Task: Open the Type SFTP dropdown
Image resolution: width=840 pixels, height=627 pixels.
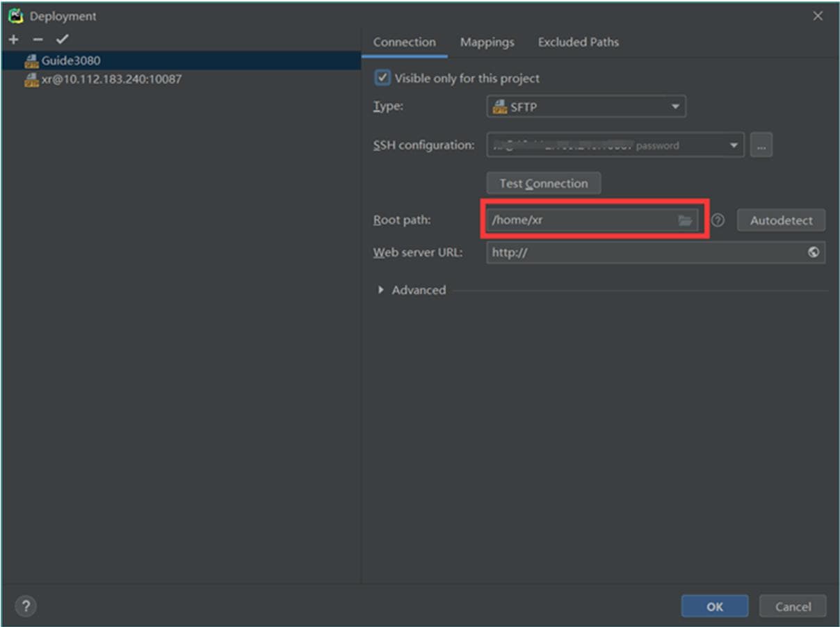Action: coord(585,107)
